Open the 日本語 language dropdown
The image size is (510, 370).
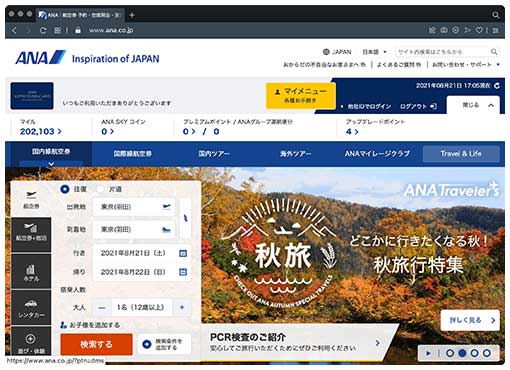(x=374, y=52)
